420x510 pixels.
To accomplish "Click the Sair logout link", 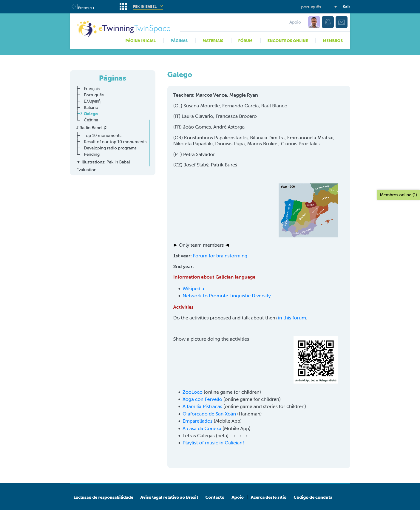I will point(346,7).
